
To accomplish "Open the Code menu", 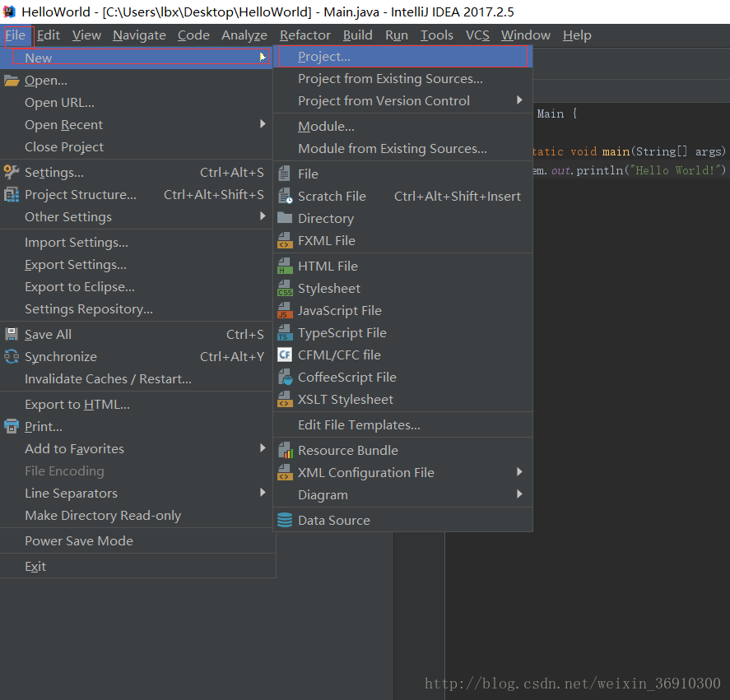I will coord(193,35).
